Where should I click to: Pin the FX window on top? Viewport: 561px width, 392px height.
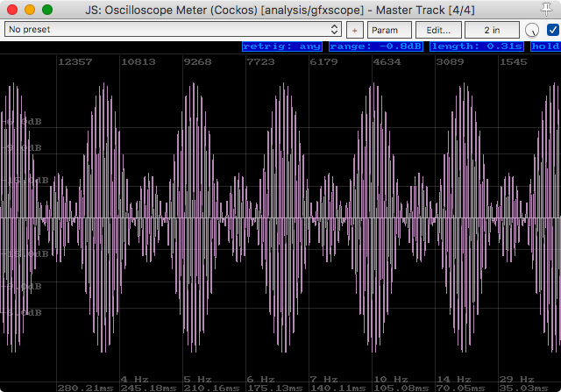tap(548, 10)
